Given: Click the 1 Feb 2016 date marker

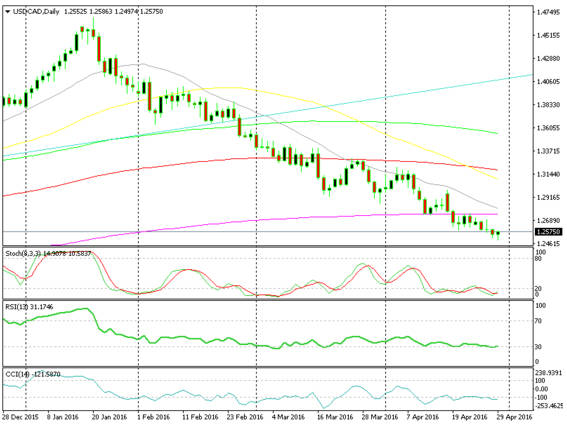Looking at the screenshot, I should [154, 417].
